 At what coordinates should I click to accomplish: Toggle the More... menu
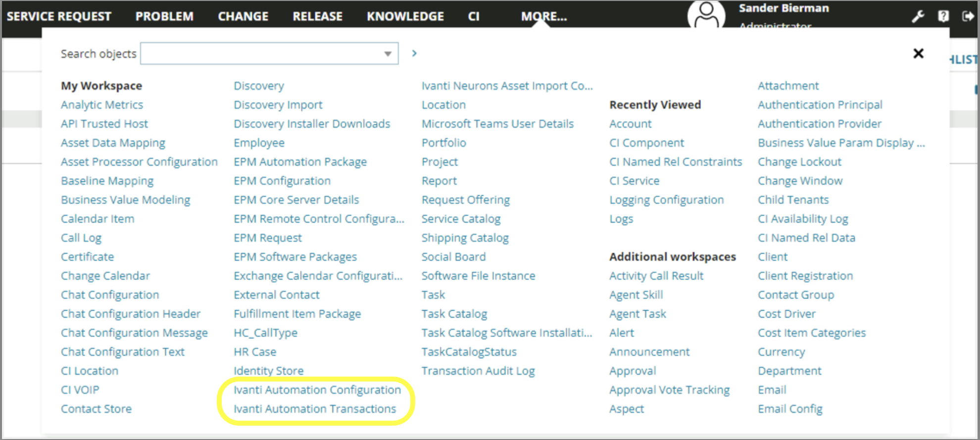tap(544, 16)
